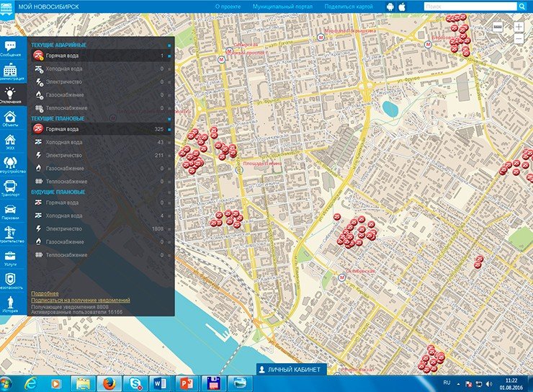Open Муниципальный портал in top menu

282,6
